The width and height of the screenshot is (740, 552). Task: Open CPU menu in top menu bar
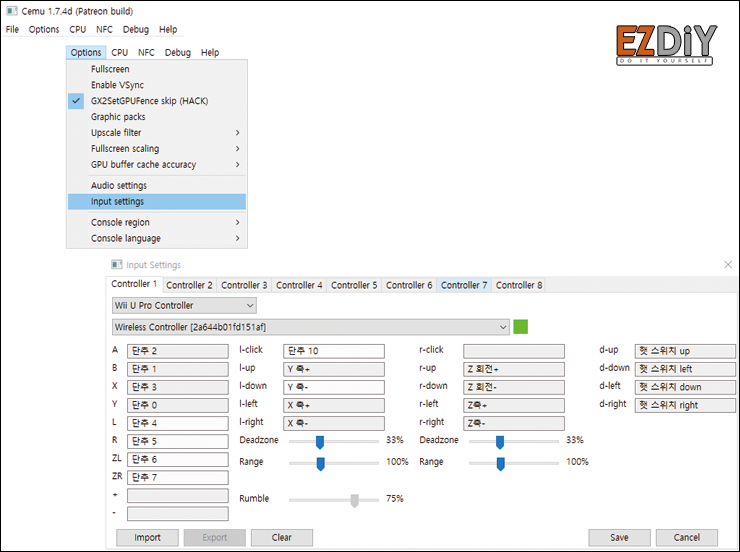click(x=77, y=29)
